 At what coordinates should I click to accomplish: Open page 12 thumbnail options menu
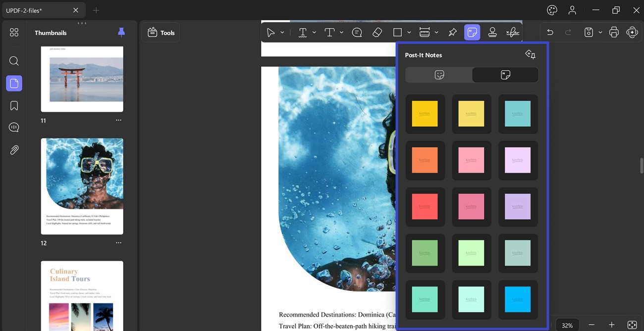[118, 243]
